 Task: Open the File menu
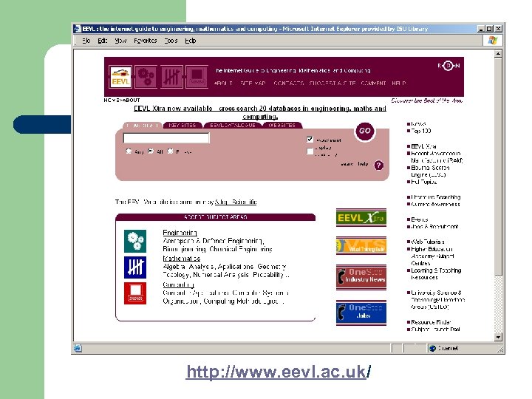point(86,41)
